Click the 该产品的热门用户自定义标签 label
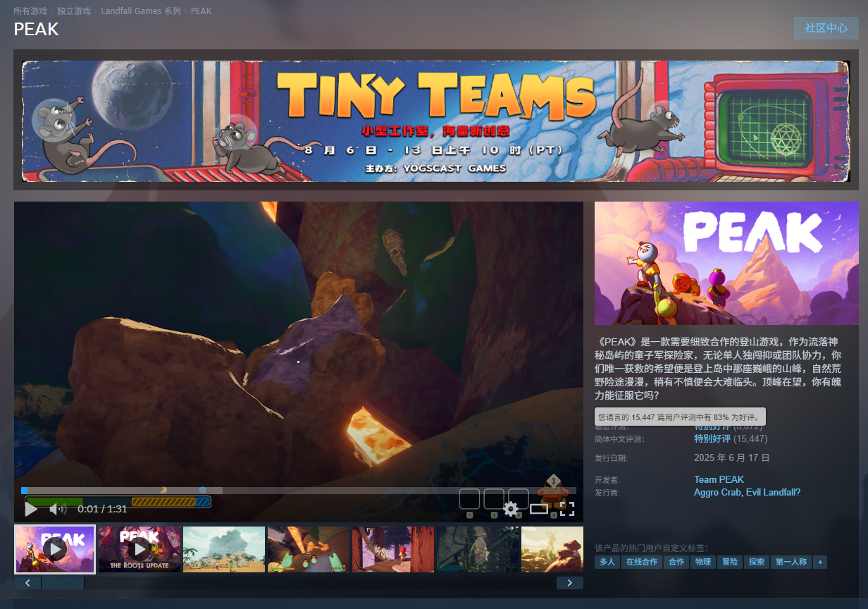The width and height of the screenshot is (868, 609). 652,548
